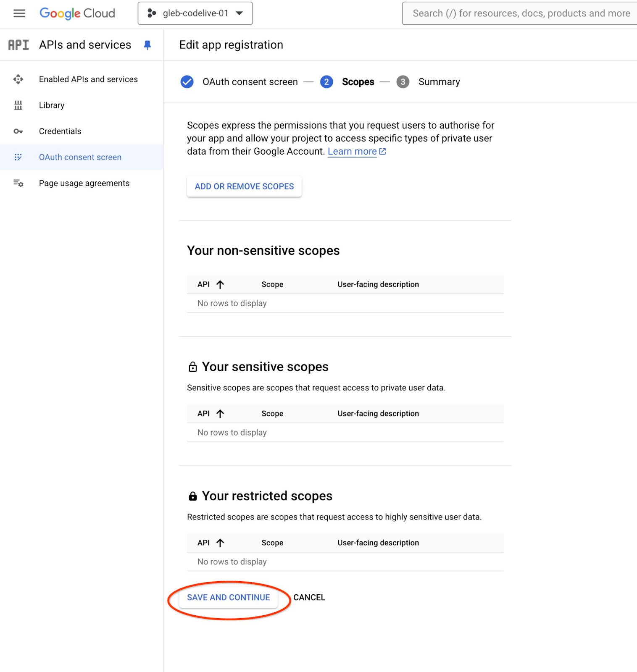Image resolution: width=637 pixels, height=672 pixels.
Task: Open the hamburger navigation menu
Action: 19,13
